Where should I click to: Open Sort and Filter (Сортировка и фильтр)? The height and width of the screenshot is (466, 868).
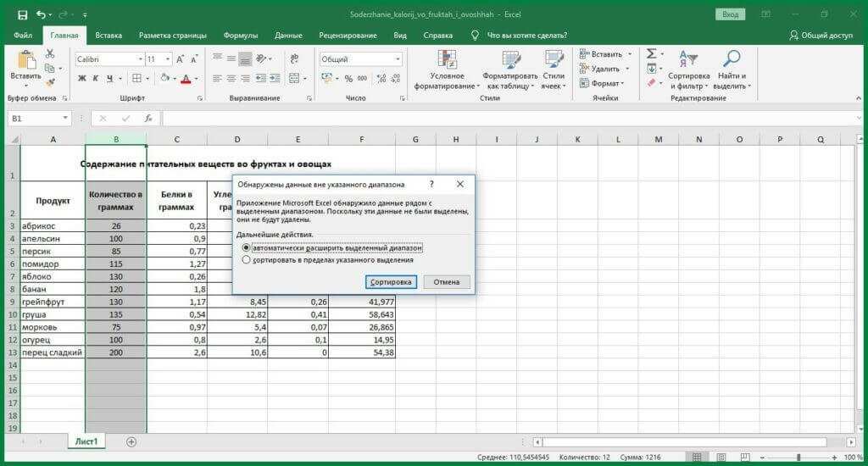click(x=688, y=69)
